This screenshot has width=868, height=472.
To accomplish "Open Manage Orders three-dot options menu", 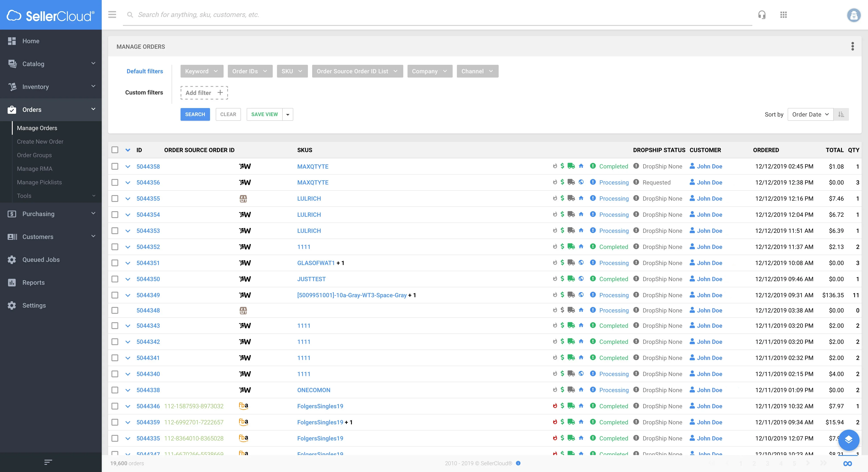I will 853,46.
